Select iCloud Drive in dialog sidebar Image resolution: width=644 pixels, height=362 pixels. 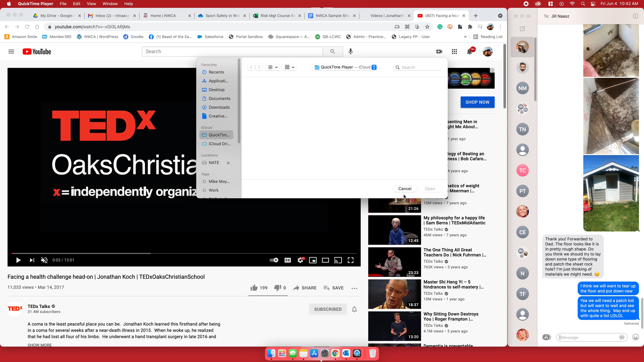coord(216,144)
